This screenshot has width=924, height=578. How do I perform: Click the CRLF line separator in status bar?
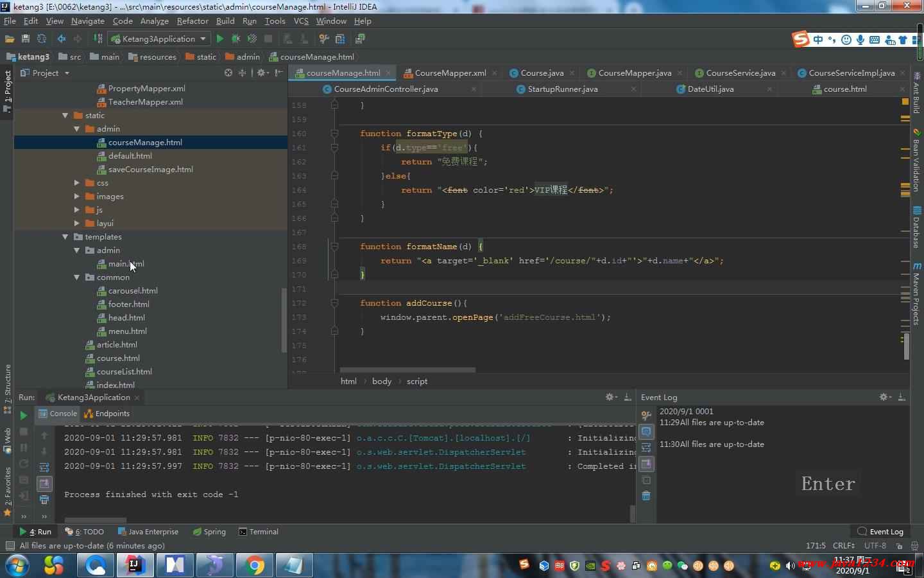(x=844, y=546)
